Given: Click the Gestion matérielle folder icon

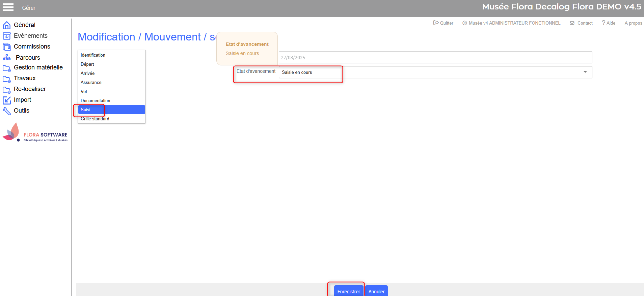Looking at the screenshot, I should 7,68.
